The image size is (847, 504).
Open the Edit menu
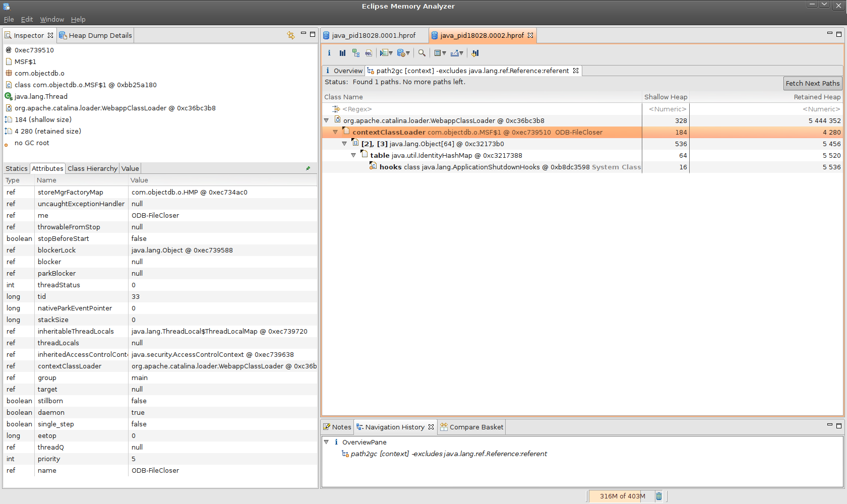point(27,19)
